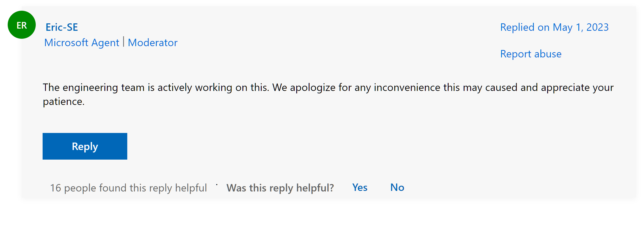Image resolution: width=644 pixels, height=228 pixels.
Task: Click the year 2023 in the reply date
Action: pos(598,27)
